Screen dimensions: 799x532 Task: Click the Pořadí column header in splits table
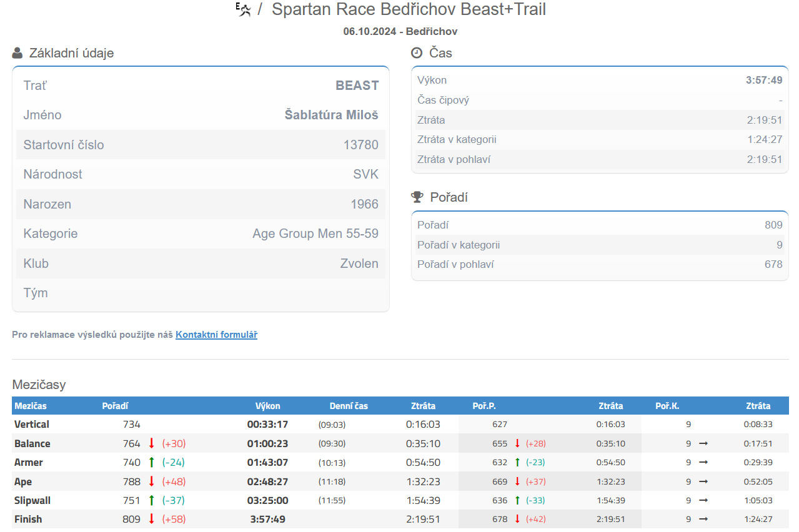(115, 406)
